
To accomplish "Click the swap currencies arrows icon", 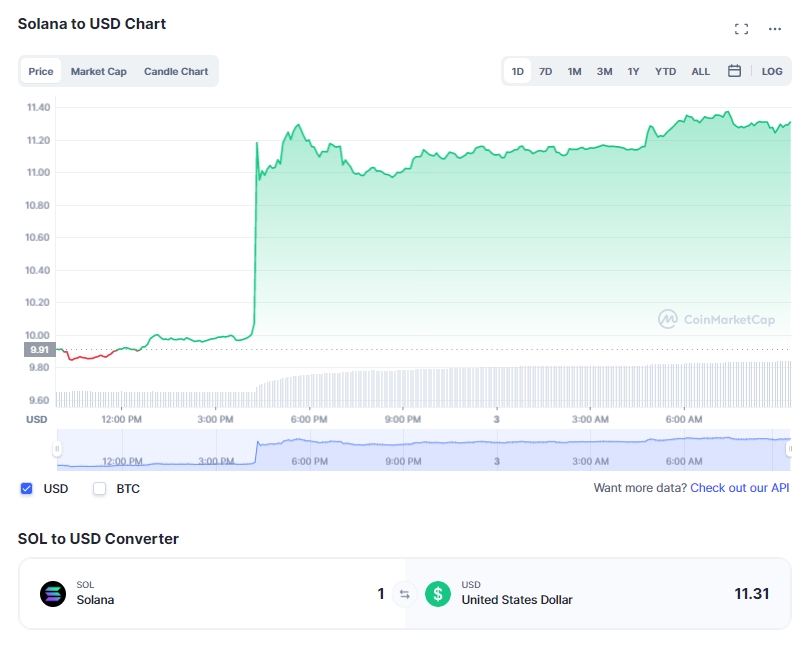I will point(405,594).
